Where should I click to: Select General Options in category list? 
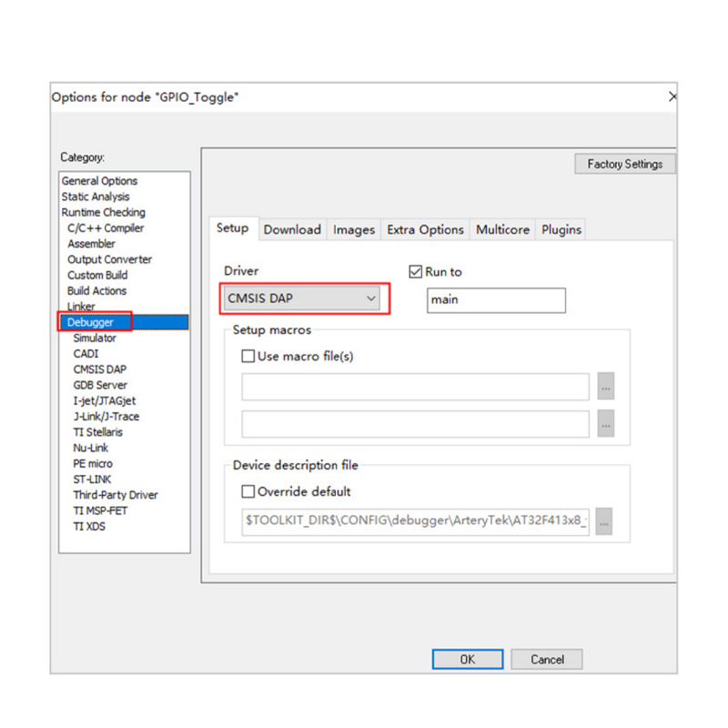99,181
